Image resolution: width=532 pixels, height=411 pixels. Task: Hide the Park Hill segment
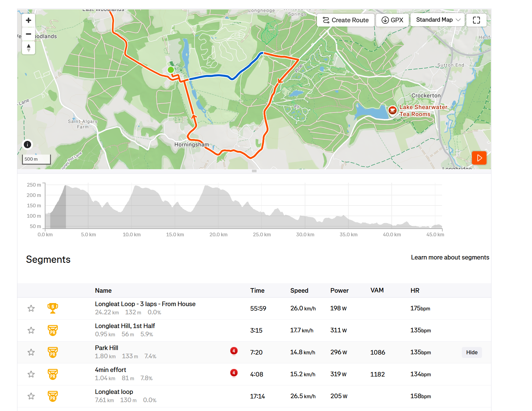472,352
